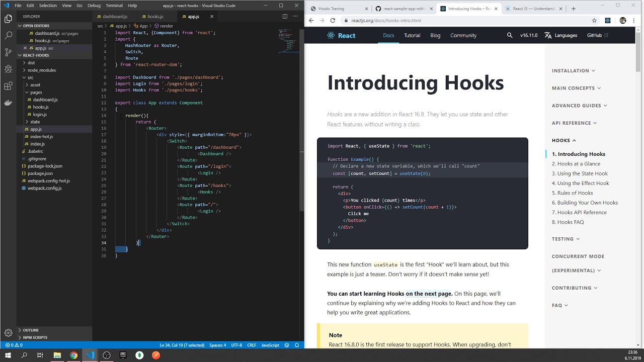The height and width of the screenshot is (362, 644).
Task: Click the errors and warnings status indicator
Action: pos(14,345)
